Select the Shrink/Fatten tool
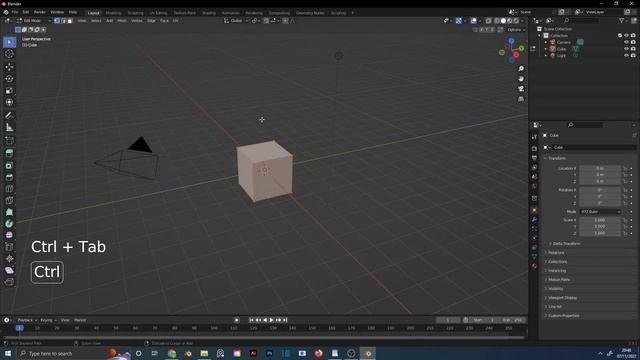Viewport: 640px width, 360px height. pyautogui.click(x=9, y=259)
